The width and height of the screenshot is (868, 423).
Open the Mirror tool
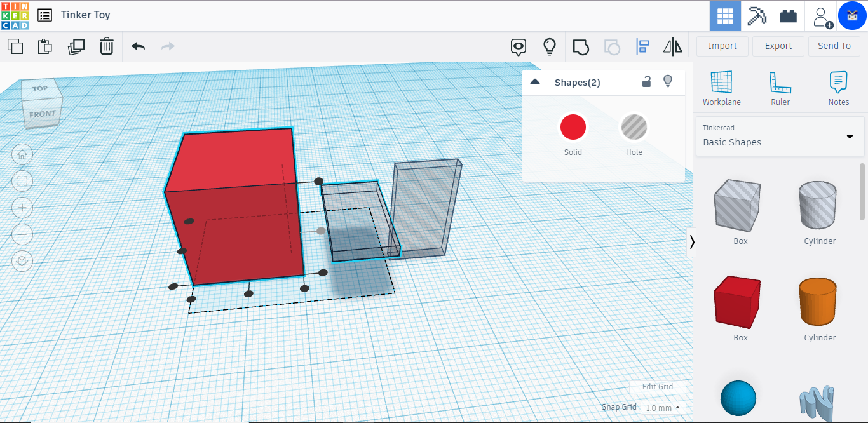[672, 46]
